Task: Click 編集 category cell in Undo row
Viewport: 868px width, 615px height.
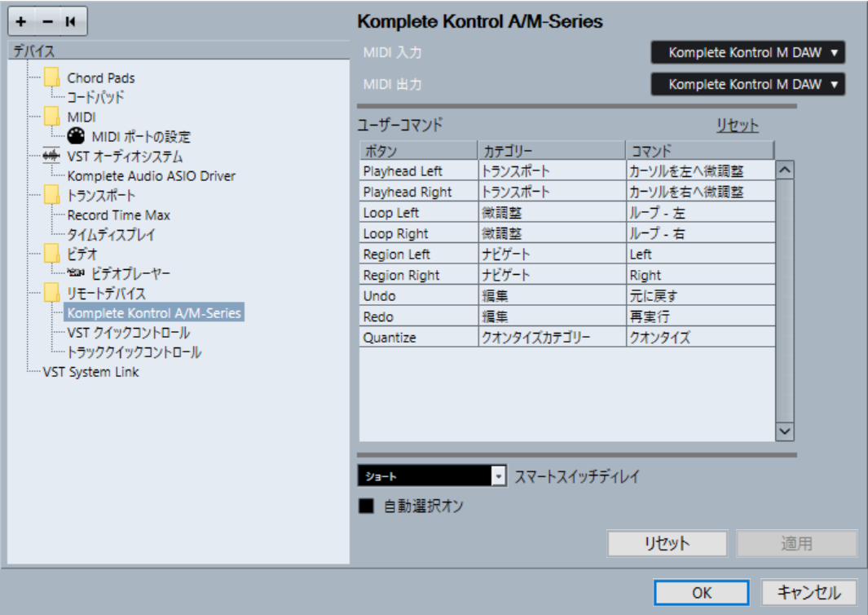Action: click(x=552, y=296)
